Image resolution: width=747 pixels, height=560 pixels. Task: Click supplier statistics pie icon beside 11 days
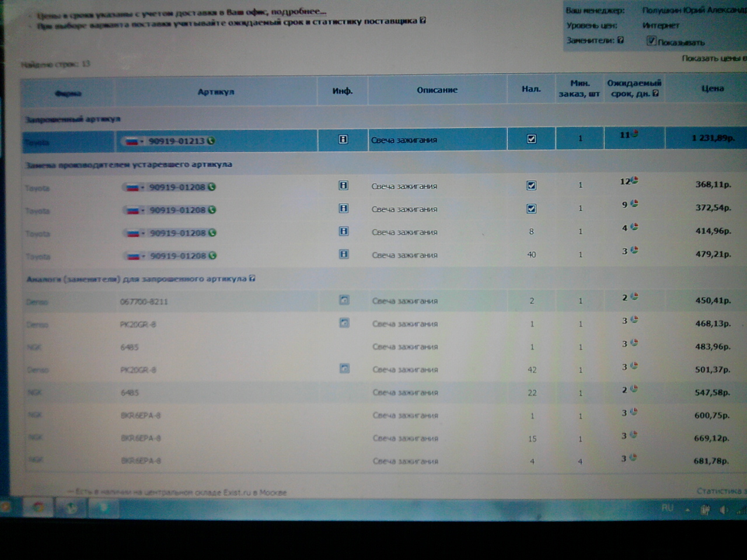pyautogui.click(x=634, y=134)
